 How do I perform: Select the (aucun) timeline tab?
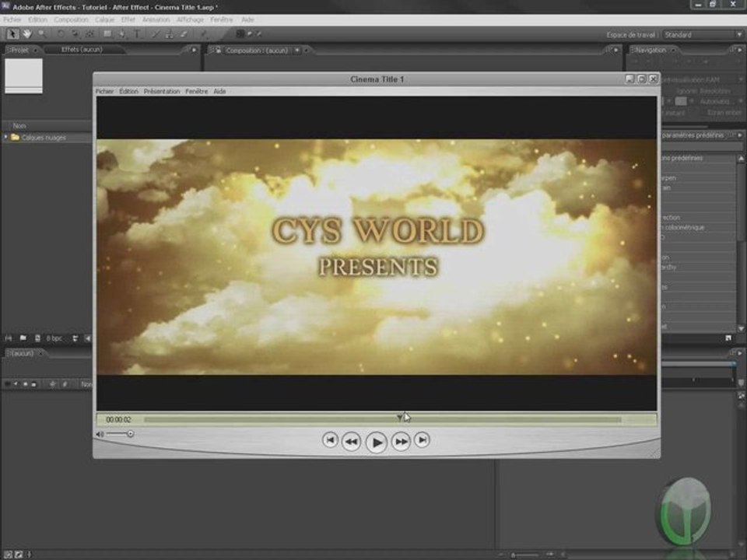(x=23, y=353)
